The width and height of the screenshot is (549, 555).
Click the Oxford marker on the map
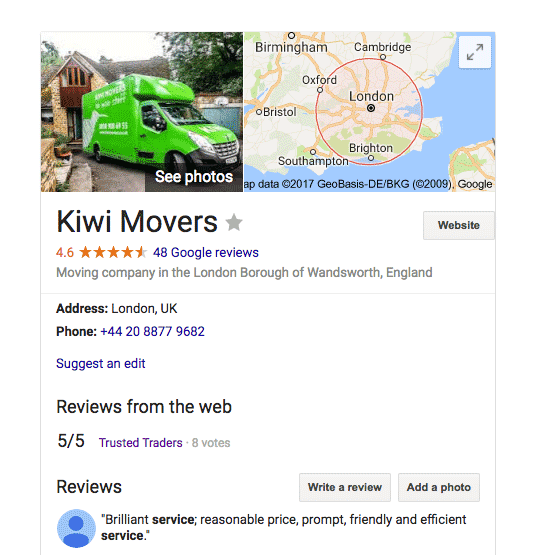(320, 90)
